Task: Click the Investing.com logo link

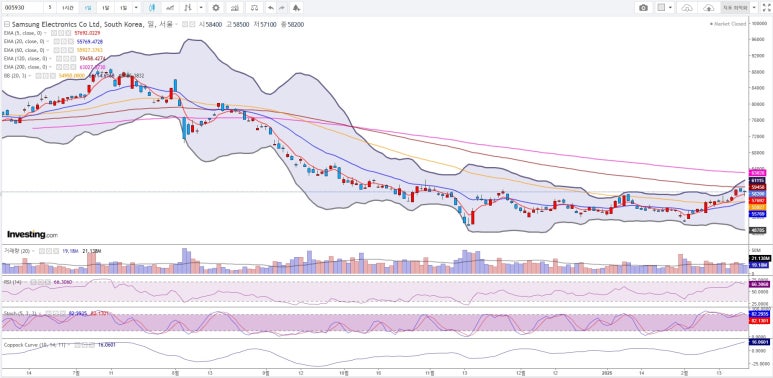Action: (32, 235)
